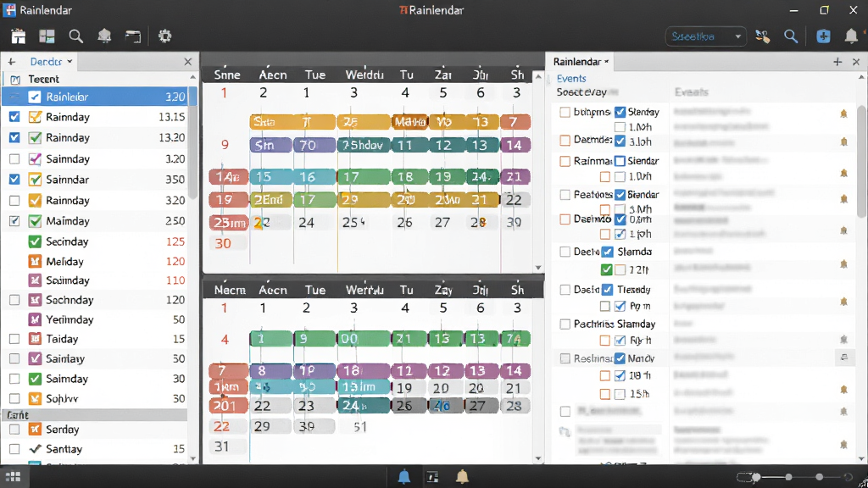
Task: Click the lower calendar's scroll-down arrow
Action: click(x=538, y=458)
